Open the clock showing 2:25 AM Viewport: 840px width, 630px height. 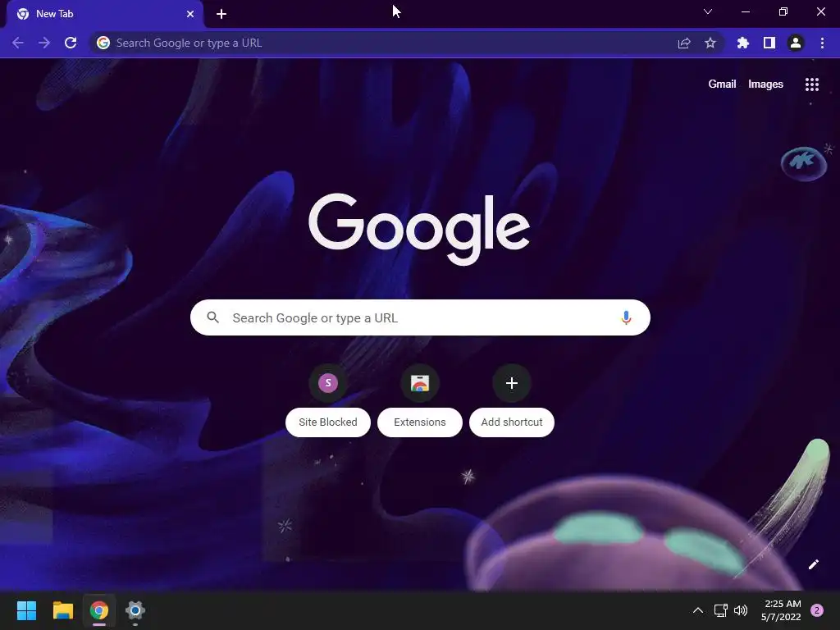781,610
